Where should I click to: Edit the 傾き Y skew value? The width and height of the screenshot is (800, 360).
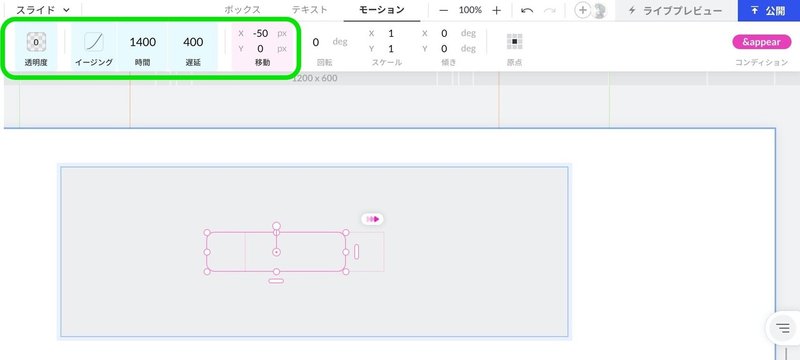coord(444,49)
